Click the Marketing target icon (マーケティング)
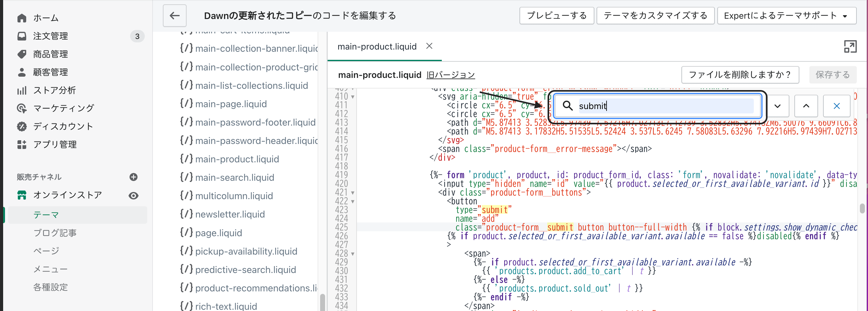The height and width of the screenshot is (311, 868). pyautogui.click(x=22, y=108)
